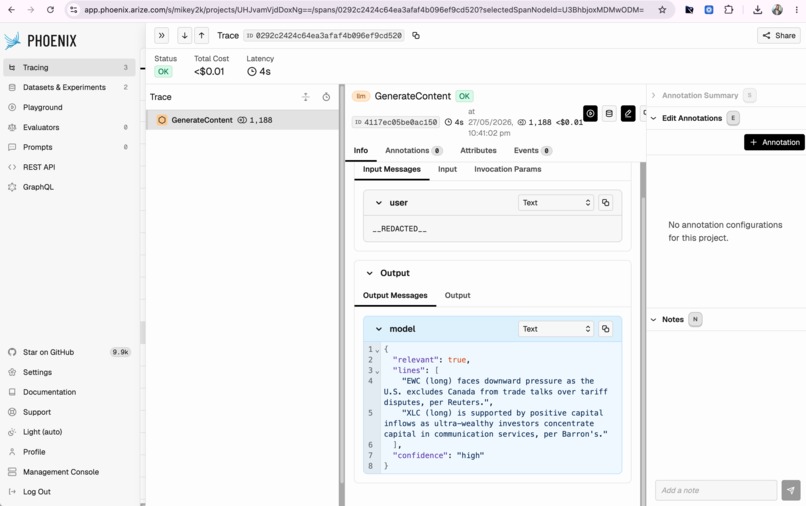Open the model message Text format dropdown
This screenshot has width=806, height=506.
556,329
